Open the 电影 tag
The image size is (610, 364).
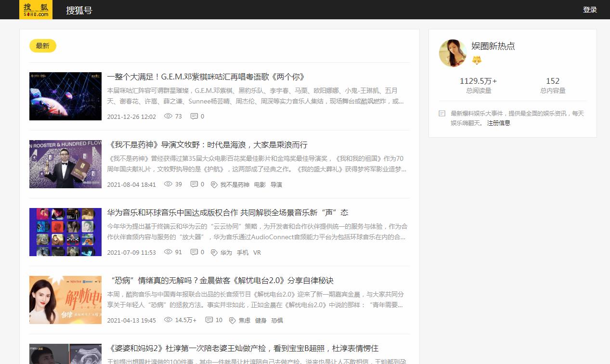(x=260, y=184)
